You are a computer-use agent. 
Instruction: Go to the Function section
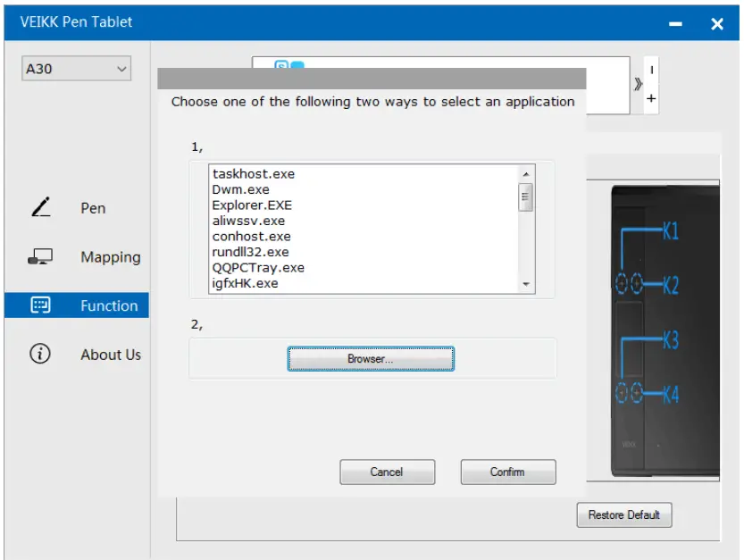pyautogui.click(x=77, y=305)
